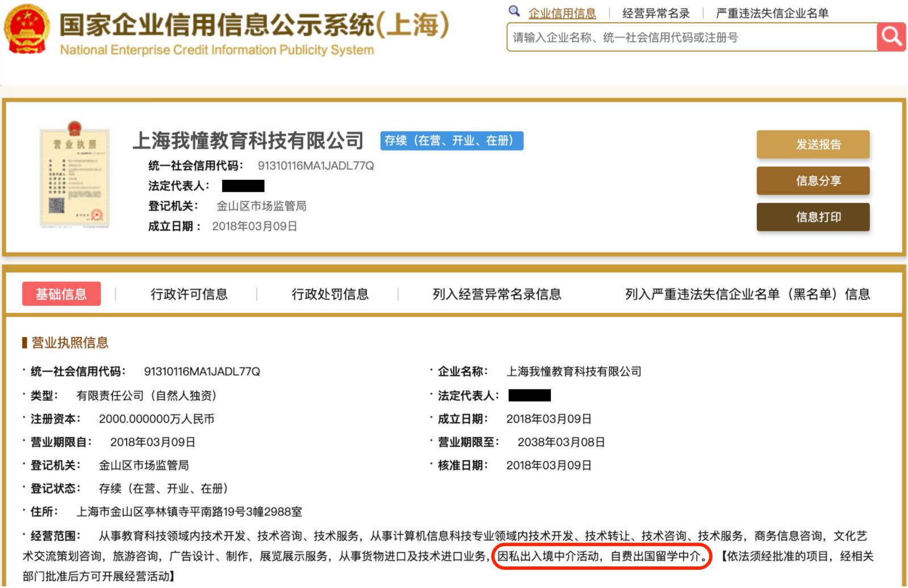Click the address 上海市金山区亭林镇寺平南路19号3幢2988室
The image size is (908, 588).
pyautogui.click(x=189, y=512)
